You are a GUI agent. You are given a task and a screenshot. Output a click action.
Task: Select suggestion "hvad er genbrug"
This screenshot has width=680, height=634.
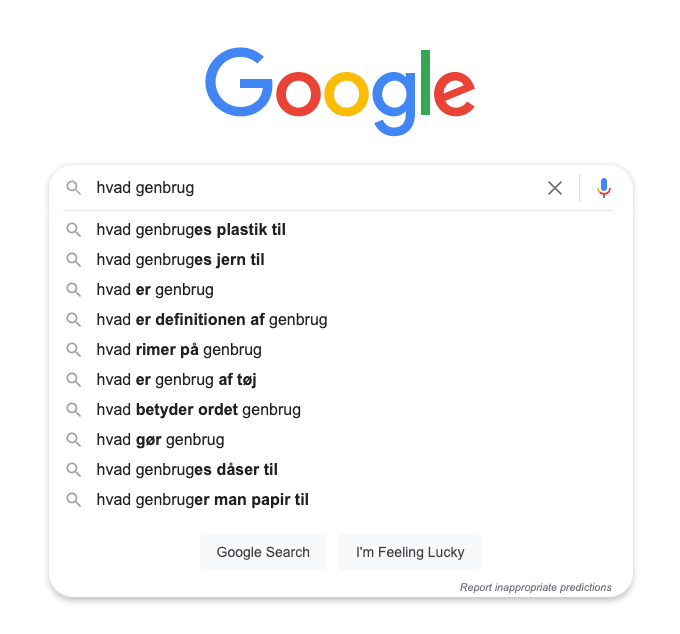(x=155, y=290)
